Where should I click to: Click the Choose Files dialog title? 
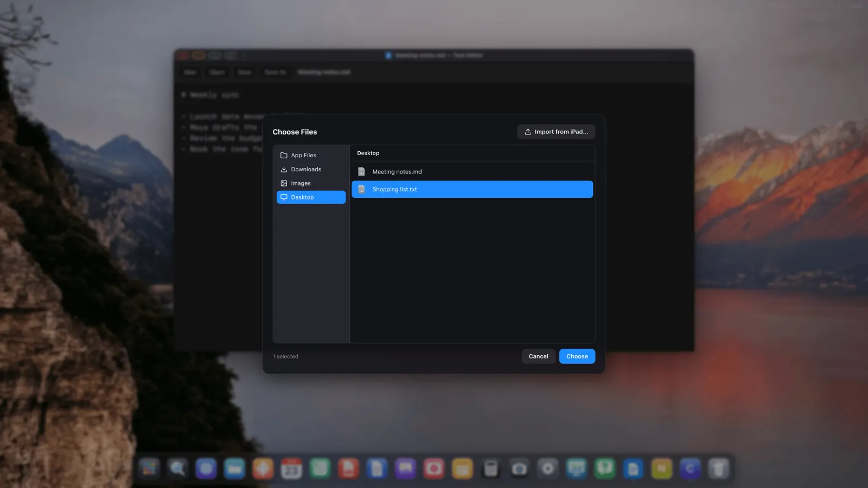(x=295, y=132)
